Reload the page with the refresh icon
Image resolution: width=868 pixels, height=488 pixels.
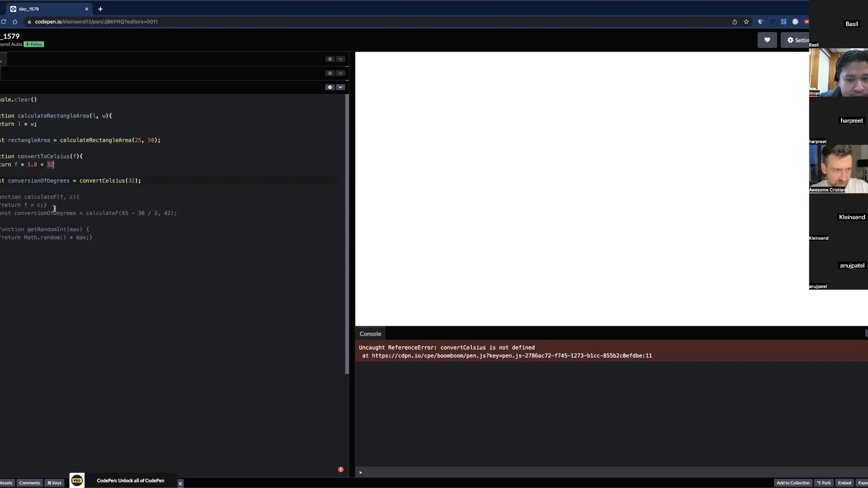pyautogui.click(x=4, y=22)
